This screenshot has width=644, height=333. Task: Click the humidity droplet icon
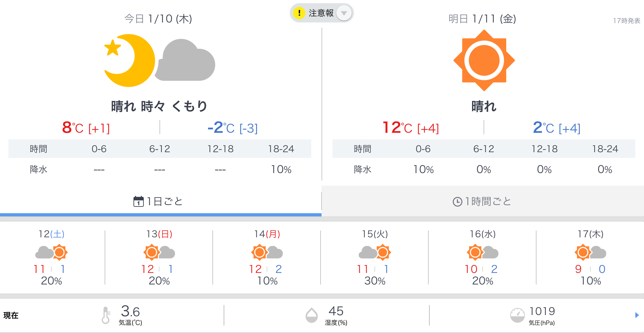coord(312,315)
